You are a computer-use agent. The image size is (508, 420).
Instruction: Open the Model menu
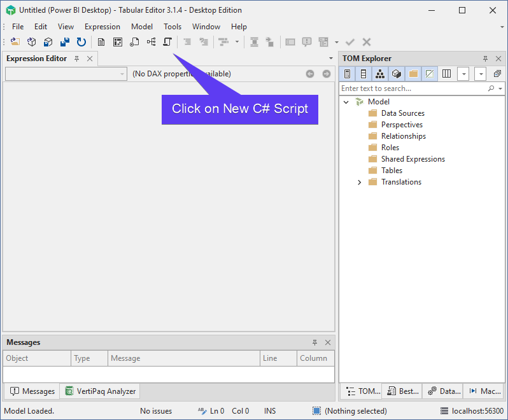[x=142, y=27]
